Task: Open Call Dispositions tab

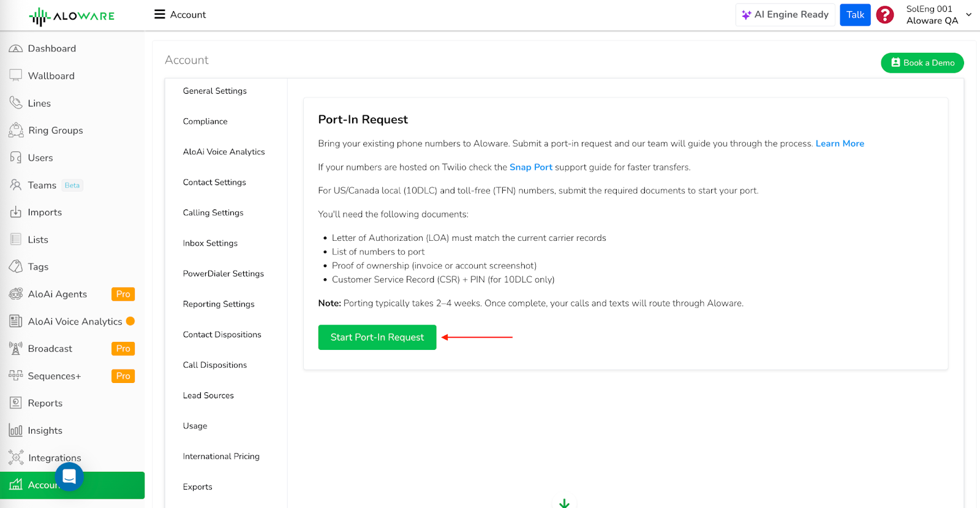Action: tap(215, 365)
